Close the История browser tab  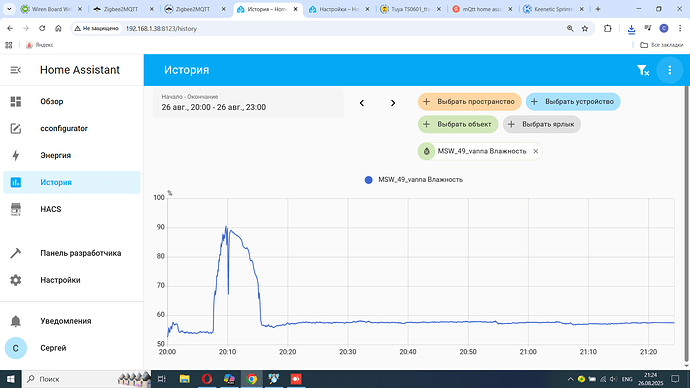[x=296, y=9]
